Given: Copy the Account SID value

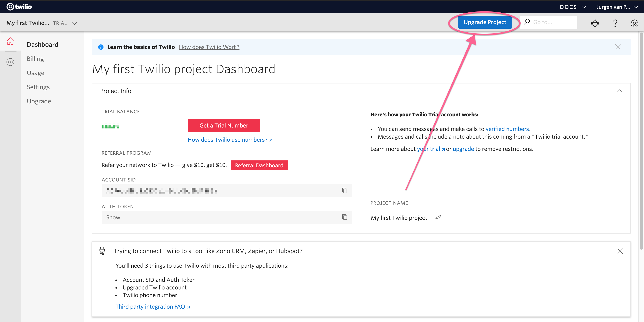Looking at the screenshot, I should (344, 190).
